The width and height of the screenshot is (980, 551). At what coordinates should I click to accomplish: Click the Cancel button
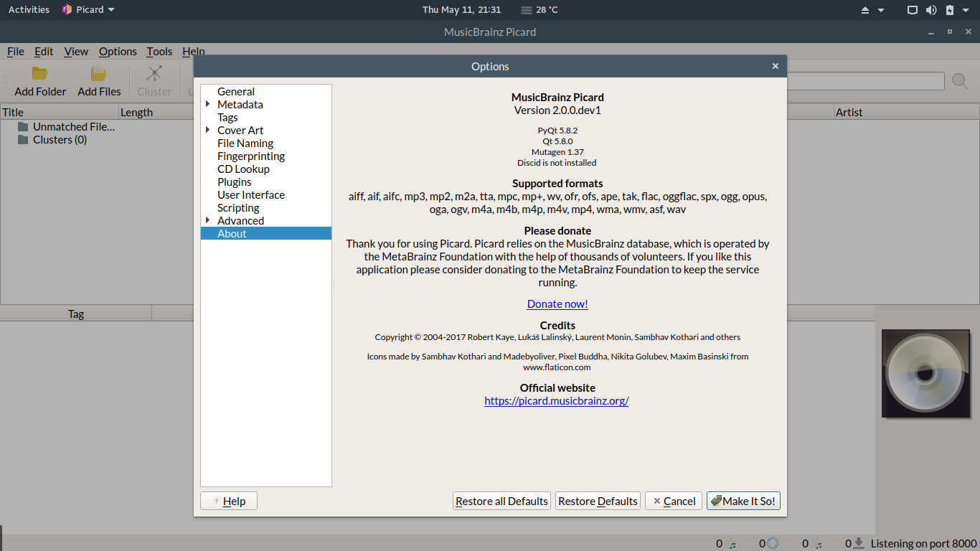click(x=674, y=501)
